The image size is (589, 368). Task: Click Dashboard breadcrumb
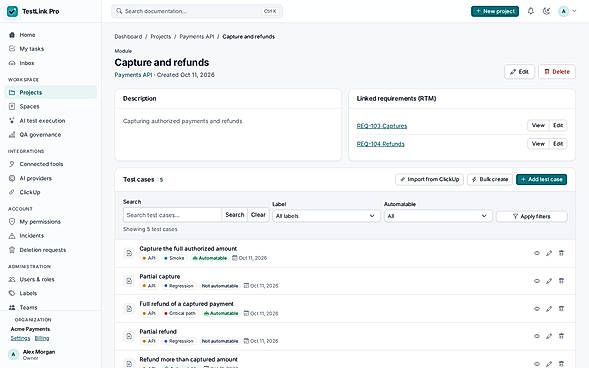pyautogui.click(x=128, y=36)
